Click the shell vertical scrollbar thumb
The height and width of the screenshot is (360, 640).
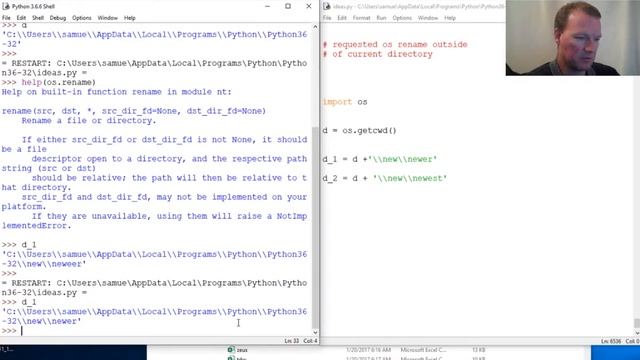coord(315,229)
